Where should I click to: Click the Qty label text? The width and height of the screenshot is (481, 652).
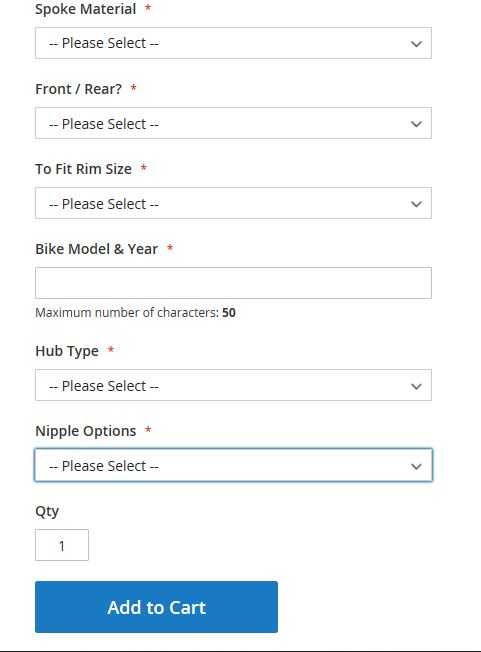point(47,511)
